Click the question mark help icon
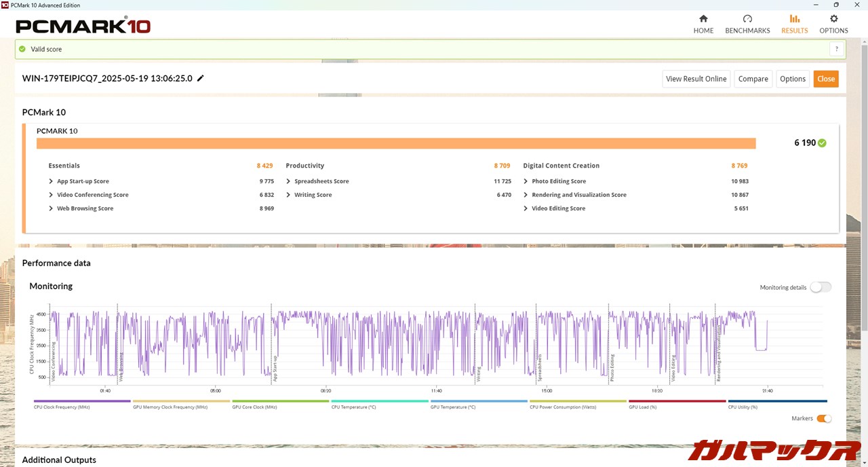The width and height of the screenshot is (868, 467). [x=837, y=49]
